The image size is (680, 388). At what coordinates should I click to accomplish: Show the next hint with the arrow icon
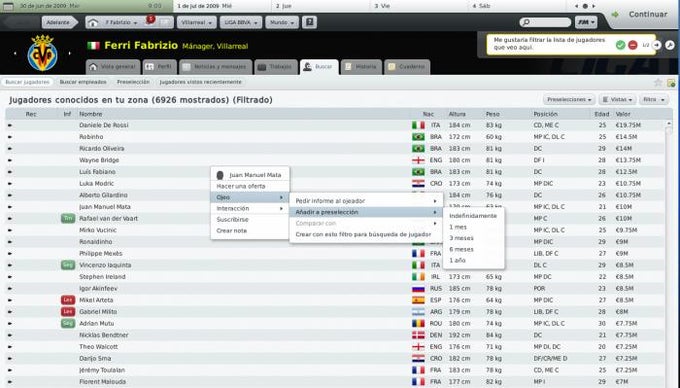657,45
